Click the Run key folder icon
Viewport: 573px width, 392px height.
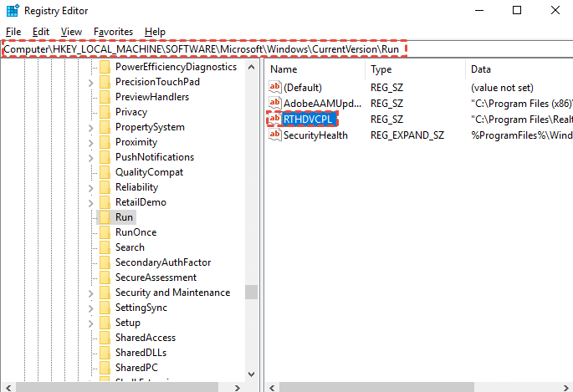tap(105, 217)
